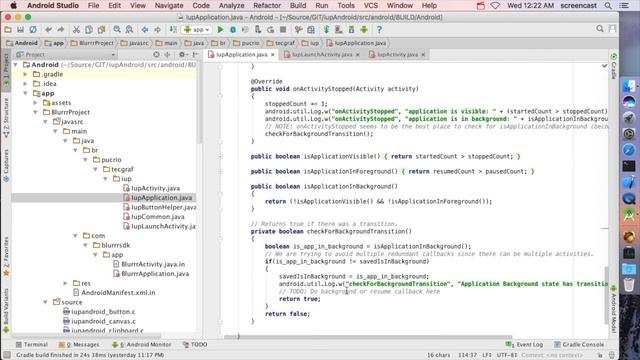
Task: Open the Android Monitor tool window
Action: pos(142,344)
